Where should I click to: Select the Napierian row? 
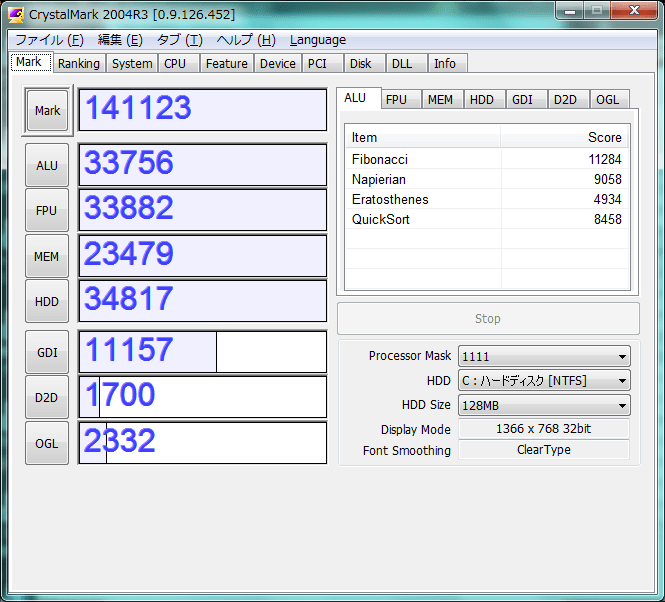487,179
